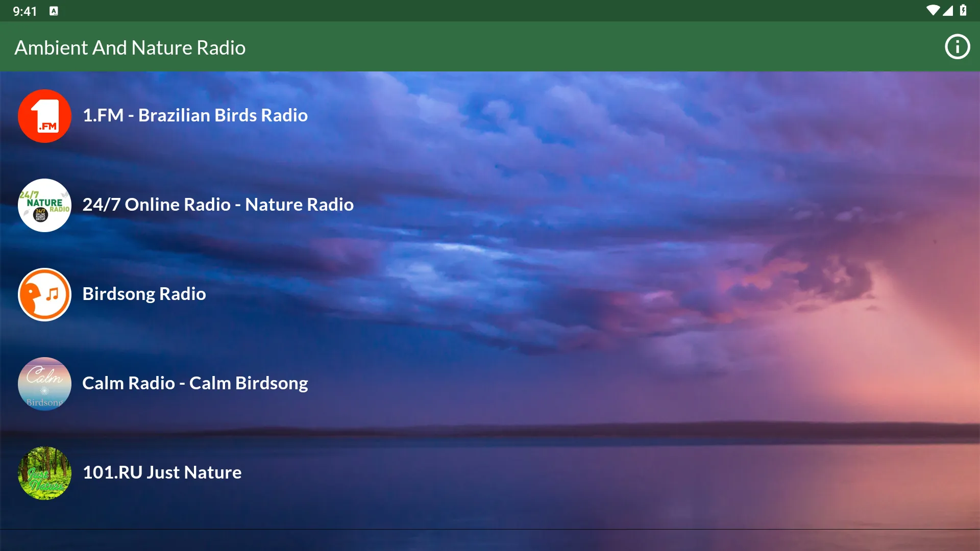Tap the Ambient And Nature Radio title
980x551 pixels.
click(130, 47)
